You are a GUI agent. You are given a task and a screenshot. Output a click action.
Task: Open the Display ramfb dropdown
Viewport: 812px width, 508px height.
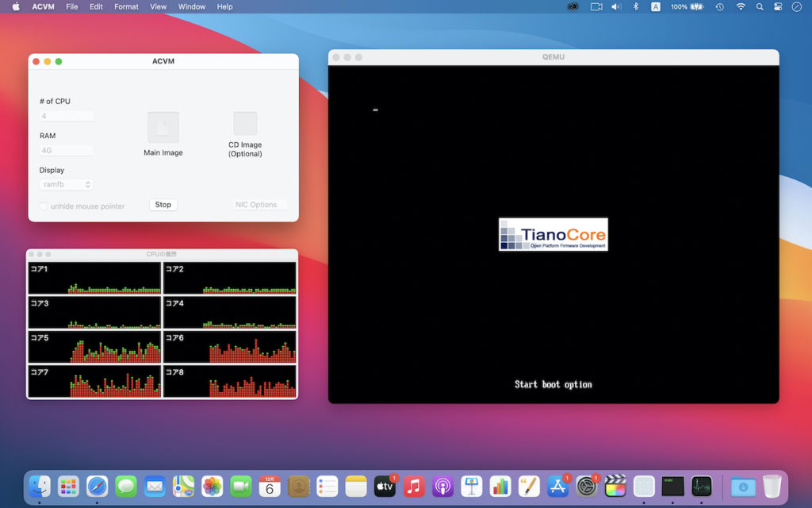click(67, 184)
